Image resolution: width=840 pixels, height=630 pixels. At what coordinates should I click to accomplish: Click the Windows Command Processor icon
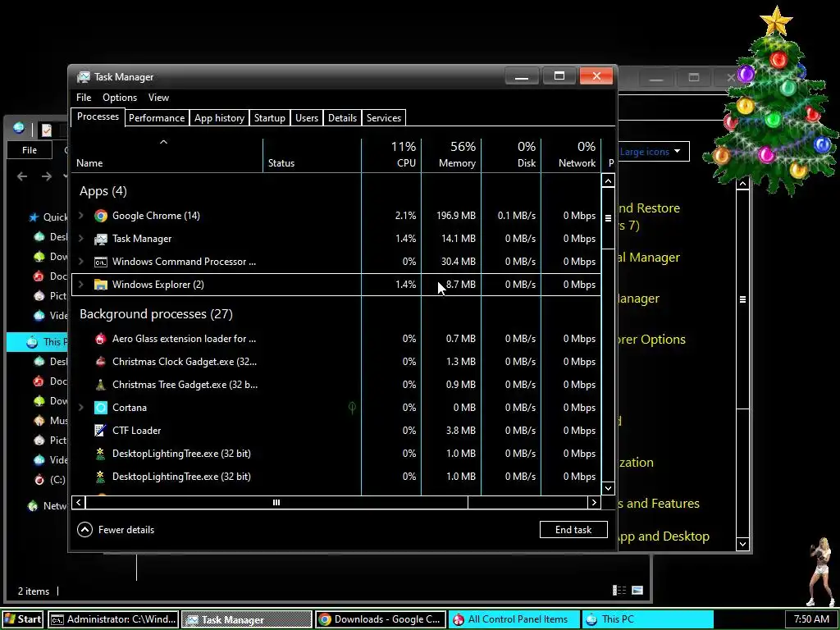[101, 262]
